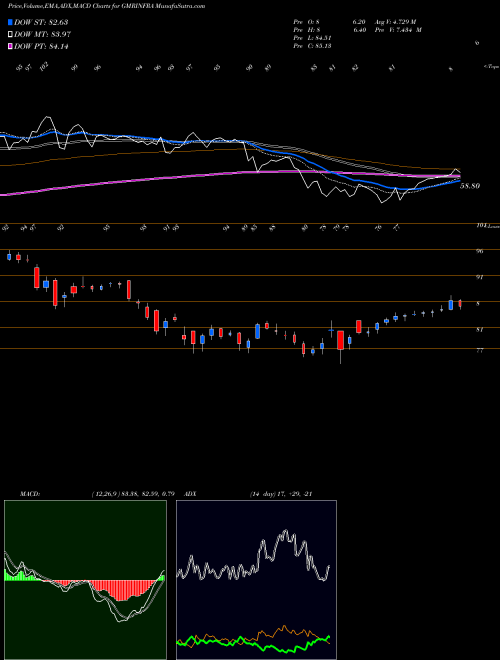Click the 96 price level axis label
The height and width of the screenshot is (660, 500).
pyautogui.click(x=479, y=251)
